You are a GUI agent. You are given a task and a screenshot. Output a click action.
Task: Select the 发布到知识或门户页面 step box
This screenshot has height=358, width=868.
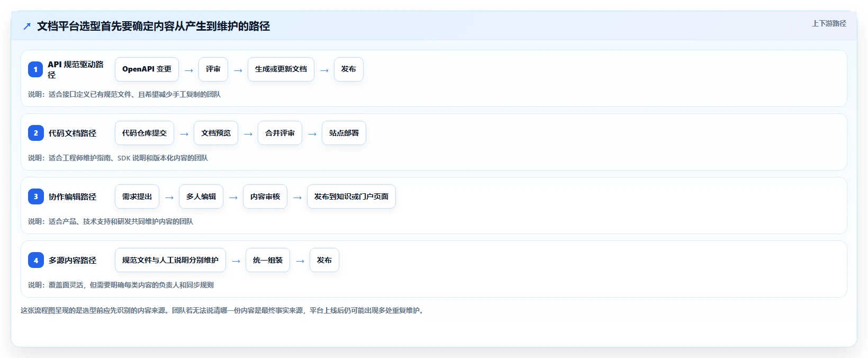[351, 196]
